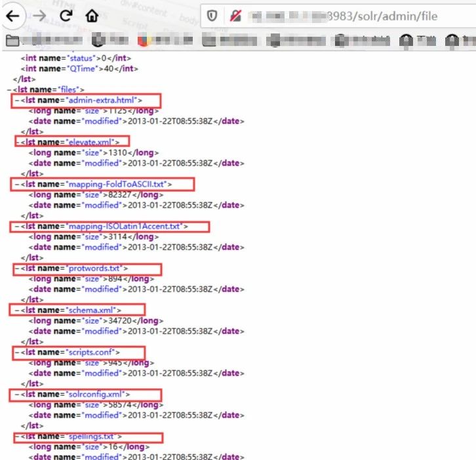This screenshot has height=460, width=476.
Task: Collapse the scripts.conf node
Action: pos(16,352)
